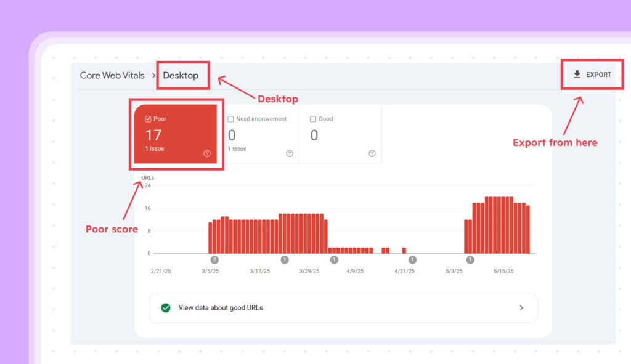Click the help icon in Need improvement section

290,153
